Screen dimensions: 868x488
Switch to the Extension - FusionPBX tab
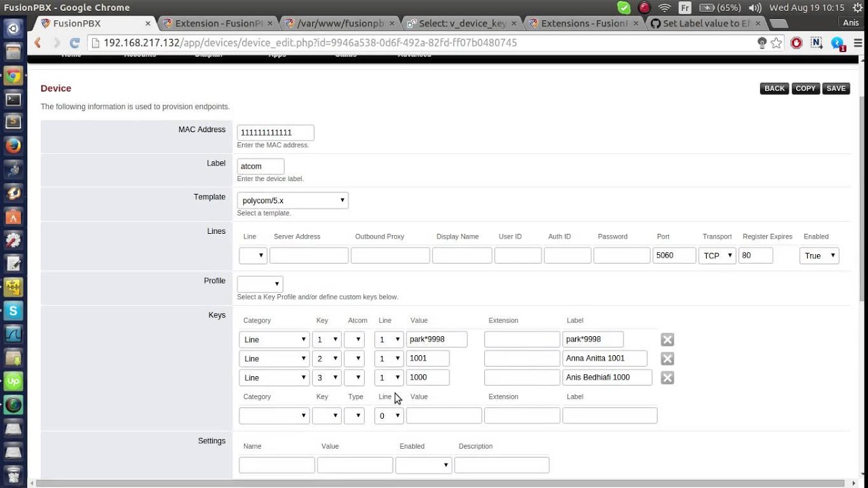(218, 23)
